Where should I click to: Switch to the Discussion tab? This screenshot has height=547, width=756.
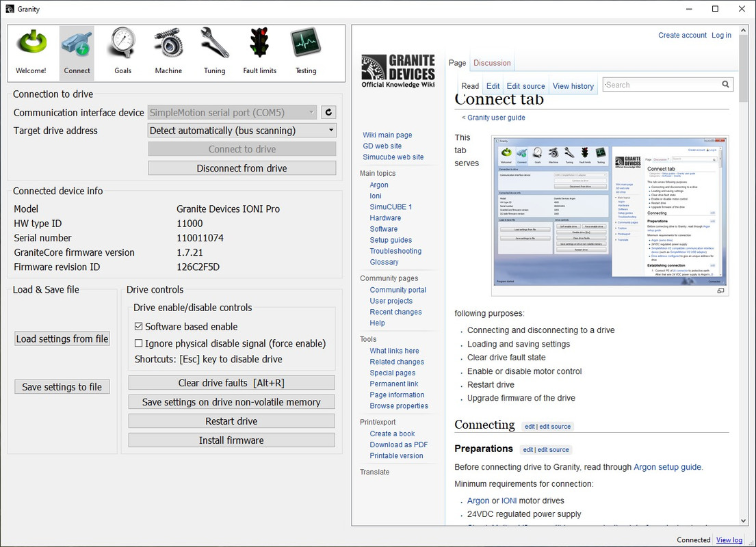pyautogui.click(x=492, y=63)
